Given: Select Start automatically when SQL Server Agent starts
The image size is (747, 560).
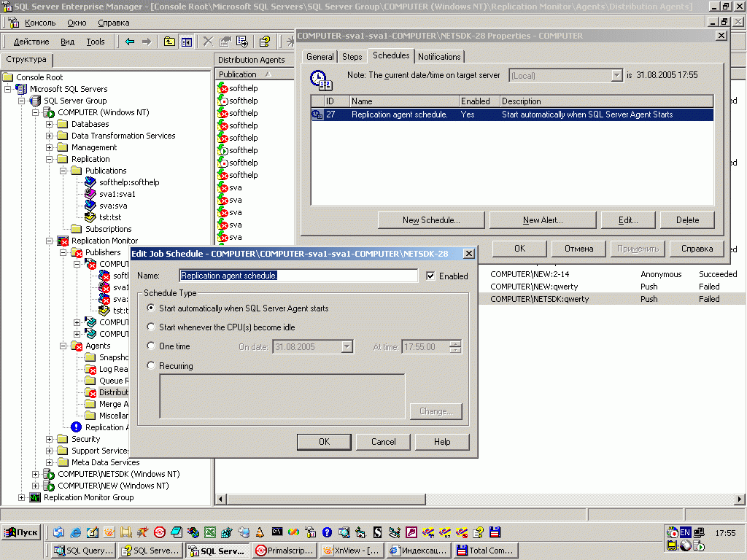Looking at the screenshot, I should point(151,308).
